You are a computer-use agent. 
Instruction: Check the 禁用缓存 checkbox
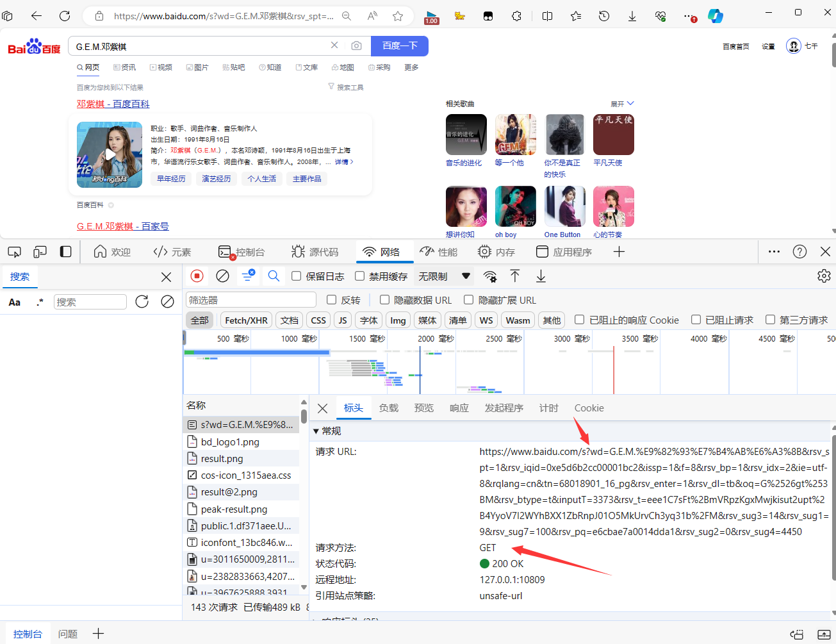(x=360, y=276)
